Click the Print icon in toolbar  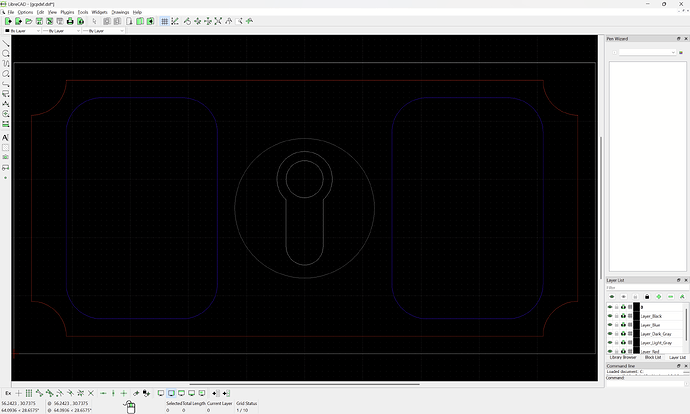(70, 21)
